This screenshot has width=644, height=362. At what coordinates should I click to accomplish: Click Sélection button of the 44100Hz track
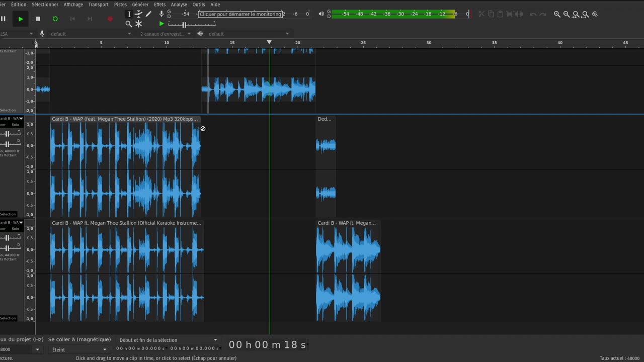point(9,318)
